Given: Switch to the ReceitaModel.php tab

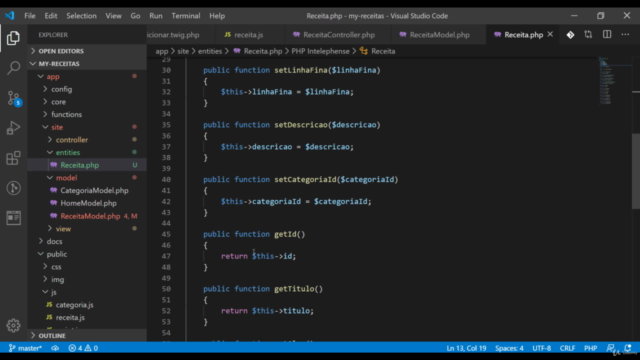Looking at the screenshot, I should 439,35.
